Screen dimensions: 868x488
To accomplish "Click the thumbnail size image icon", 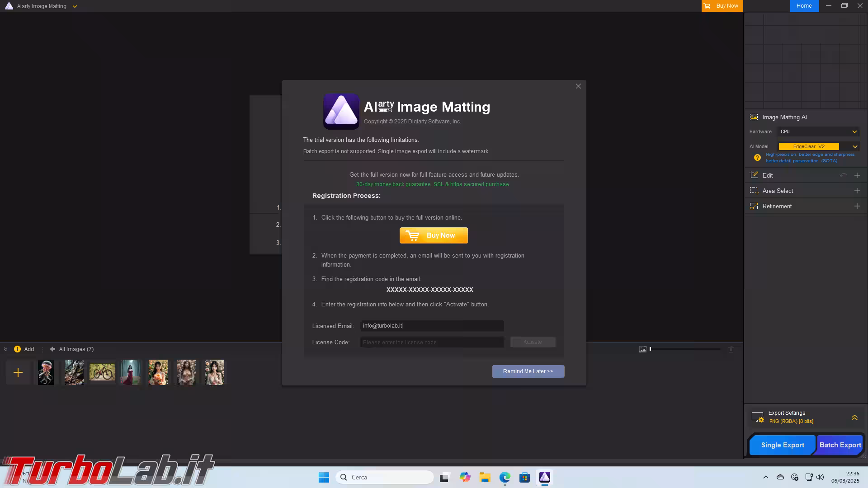I will point(642,349).
